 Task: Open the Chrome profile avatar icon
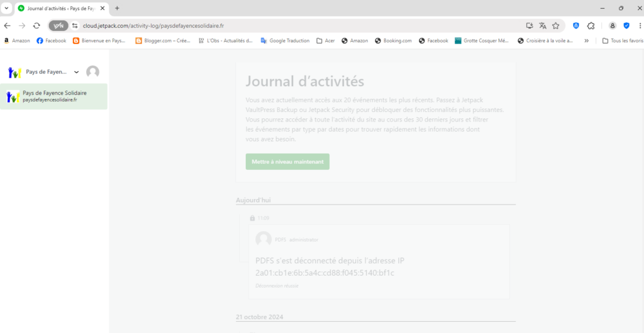[612, 26]
